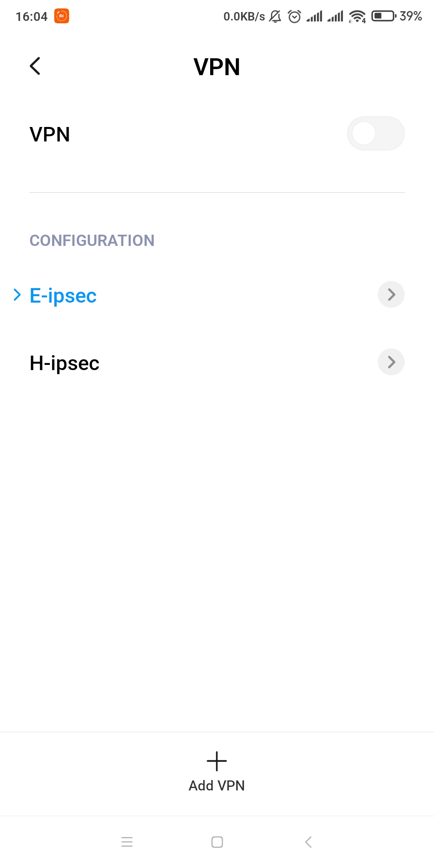This screenshot has width=434, height=868.
Task: Tap the home navigation square icon
Action: pyautogui.click(x=217, y=842)
